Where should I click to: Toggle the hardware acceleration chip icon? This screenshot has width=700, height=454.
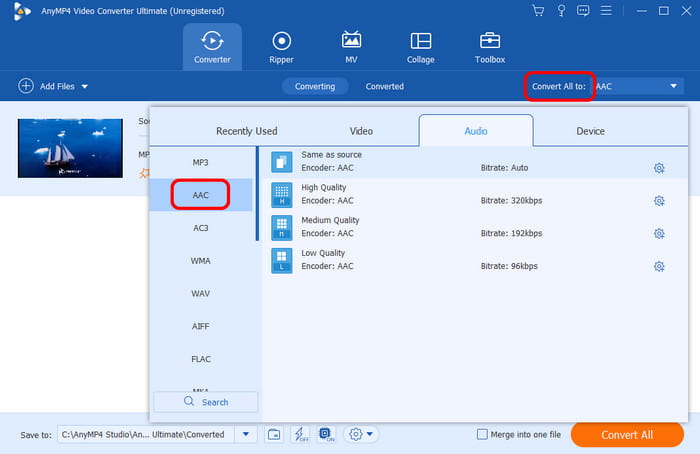click(326, 434)
